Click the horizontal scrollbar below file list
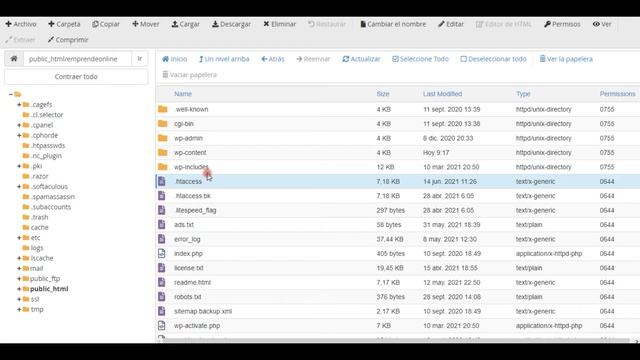 point(396,340)
